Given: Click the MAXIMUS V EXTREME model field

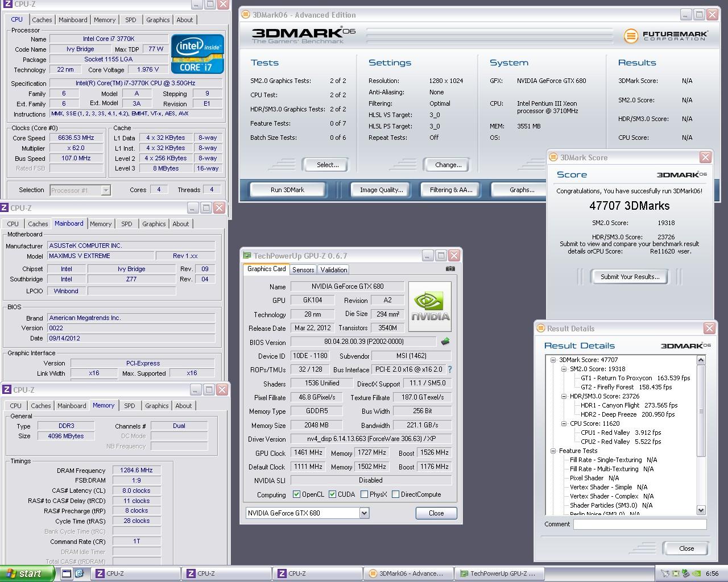Looking at the screenshot, I should pos(100,256).
